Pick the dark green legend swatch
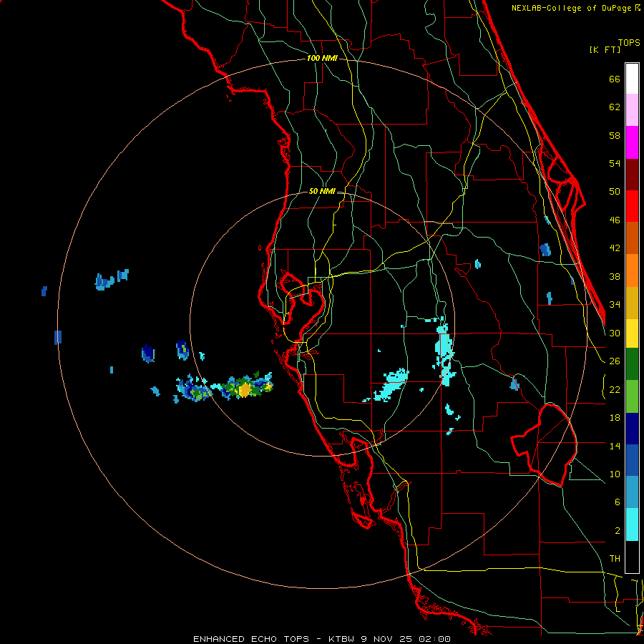This screenshot has height=644, width=644. (632, 364)
